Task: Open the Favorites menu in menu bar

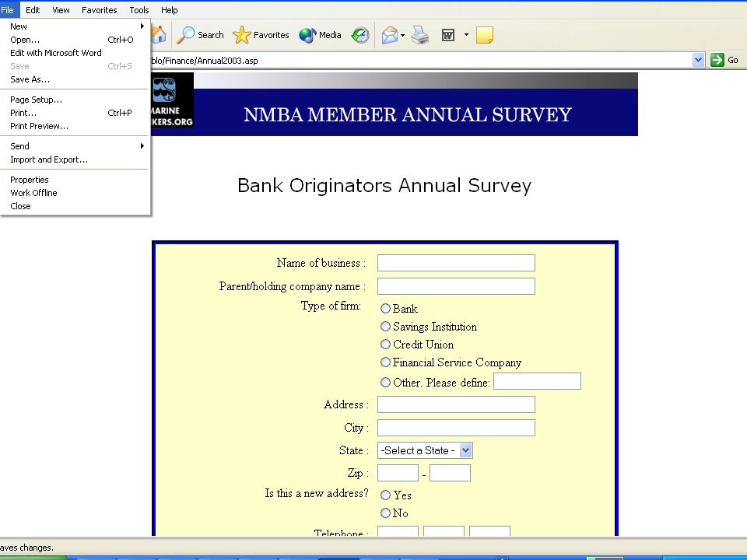Action: pos(99,10)
